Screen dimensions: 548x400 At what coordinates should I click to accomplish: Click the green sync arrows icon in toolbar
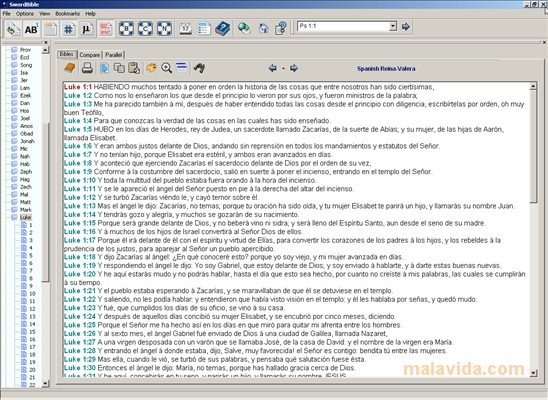[13, 29]
